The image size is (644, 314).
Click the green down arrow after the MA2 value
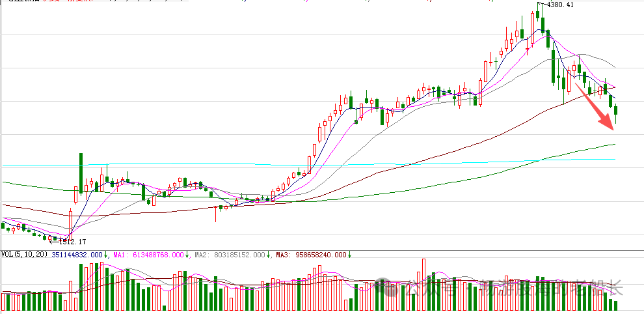(x=268, y=255)
